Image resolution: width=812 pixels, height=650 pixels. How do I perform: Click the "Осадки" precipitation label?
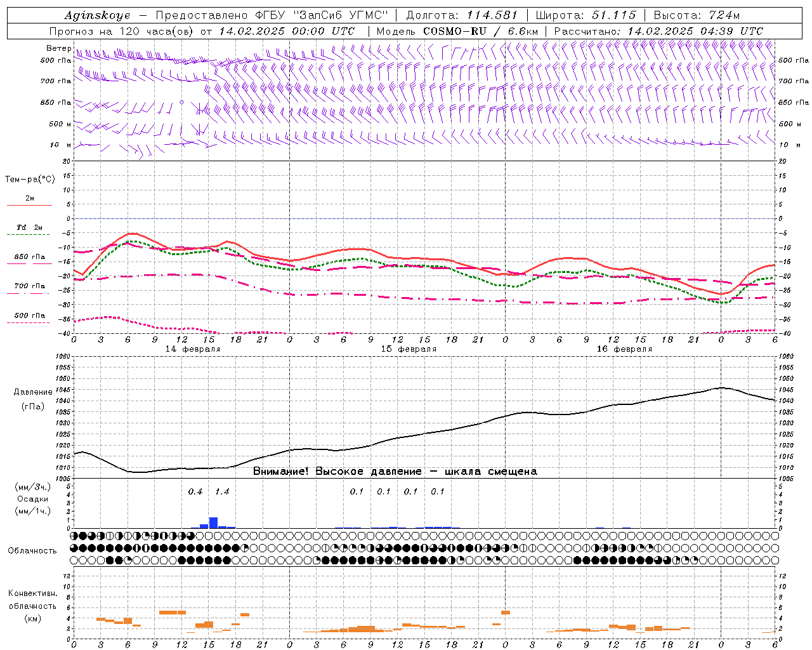(33, 499)
